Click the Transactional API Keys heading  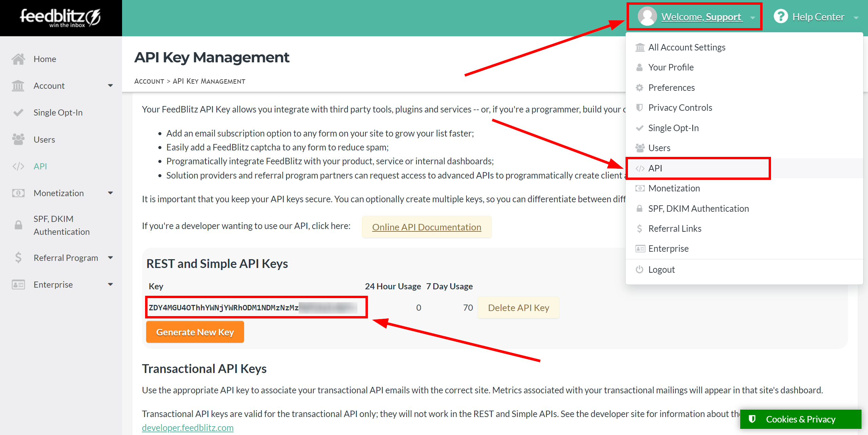[x=204, y=369]
